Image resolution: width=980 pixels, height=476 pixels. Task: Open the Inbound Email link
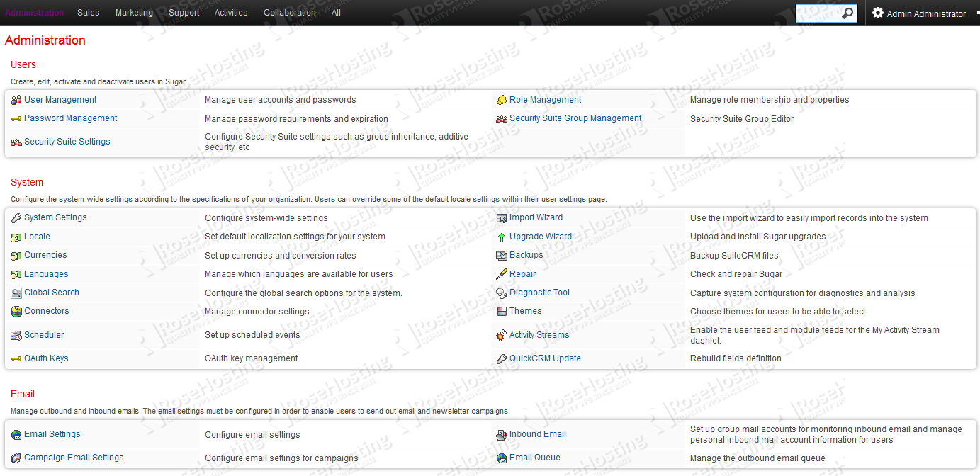[538, 434]
